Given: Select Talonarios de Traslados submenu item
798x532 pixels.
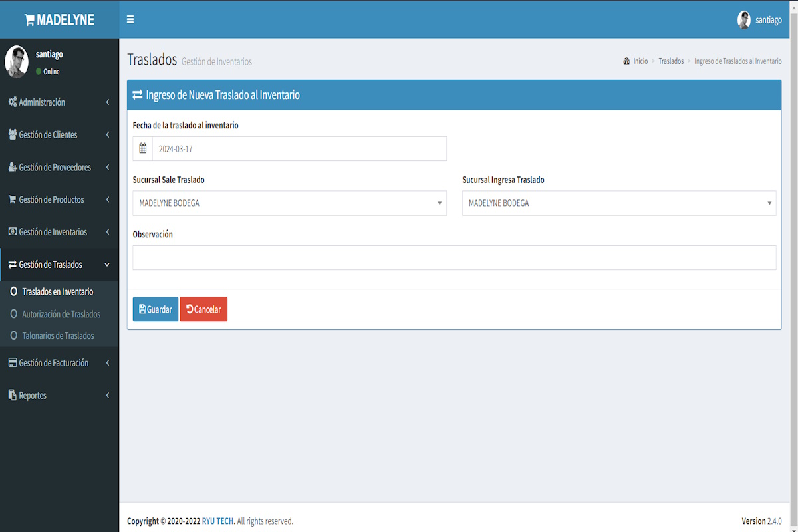Looking at the screenshot, I should pos(58,336).
